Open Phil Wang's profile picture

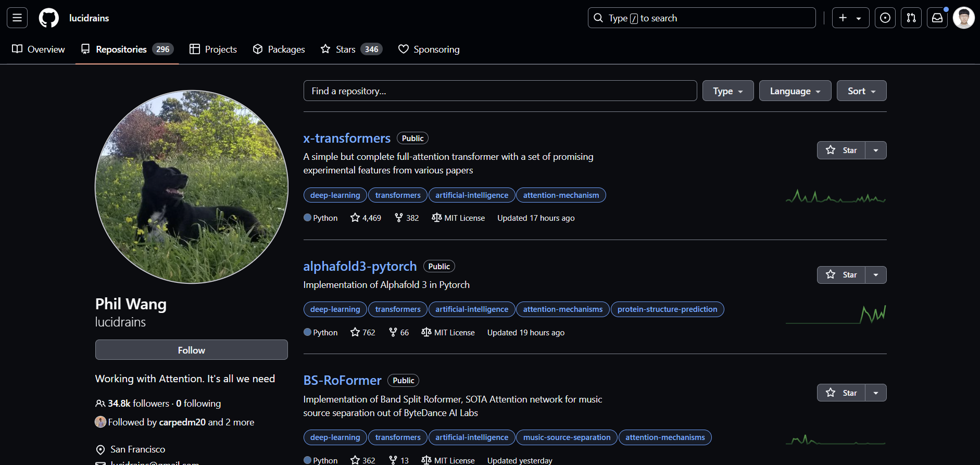[192, 187]
